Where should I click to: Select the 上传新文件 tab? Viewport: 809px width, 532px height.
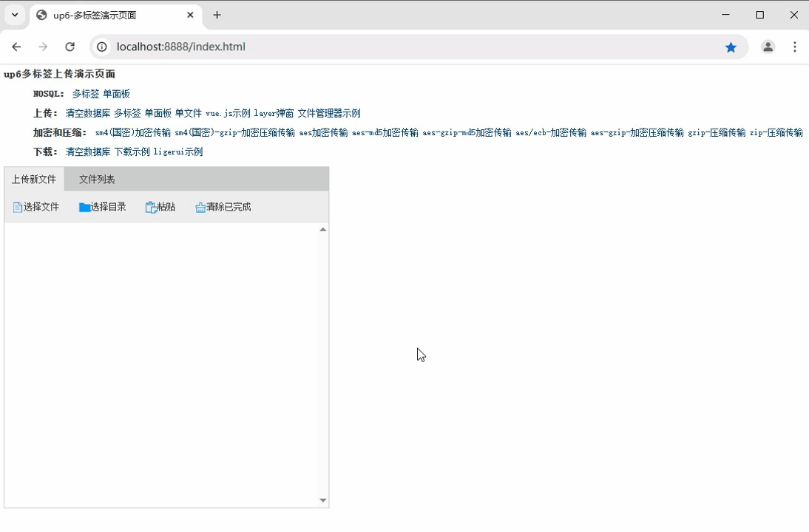tap(34, 179)
